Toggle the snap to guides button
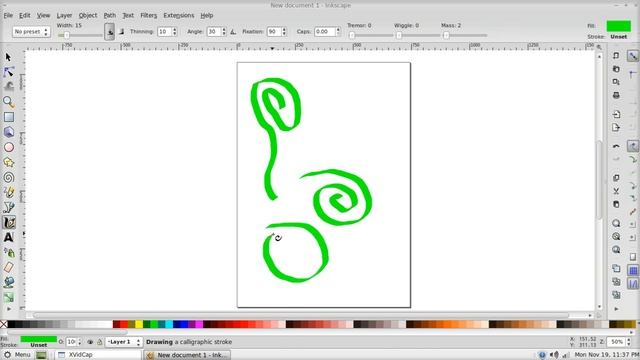The width and height of the screenshot is (640, 360). point(633,283)
